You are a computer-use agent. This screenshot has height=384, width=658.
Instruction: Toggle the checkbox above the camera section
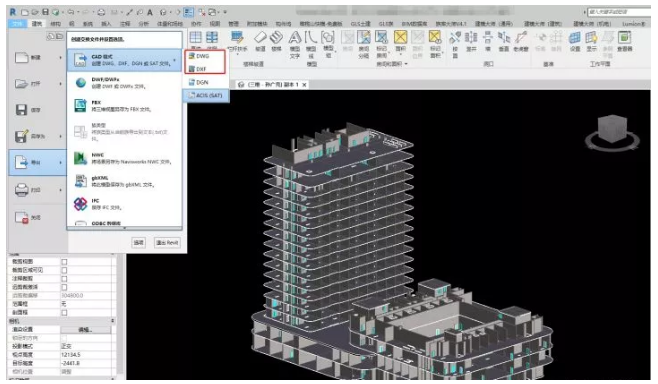point(64,312)
